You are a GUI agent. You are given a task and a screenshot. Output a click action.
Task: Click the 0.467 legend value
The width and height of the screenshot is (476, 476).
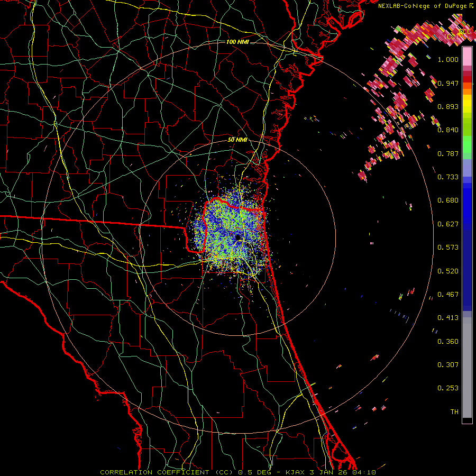pos(448,295)
